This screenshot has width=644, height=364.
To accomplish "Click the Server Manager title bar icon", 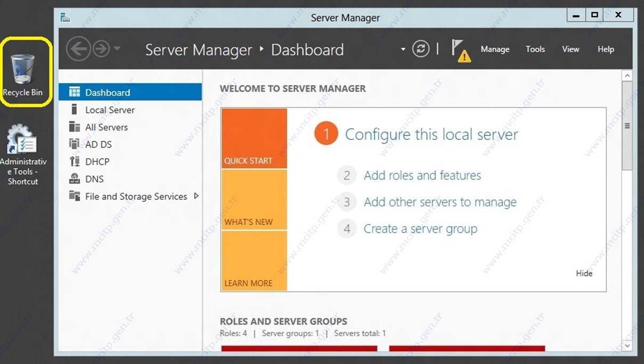I will [x=66, y=18].
